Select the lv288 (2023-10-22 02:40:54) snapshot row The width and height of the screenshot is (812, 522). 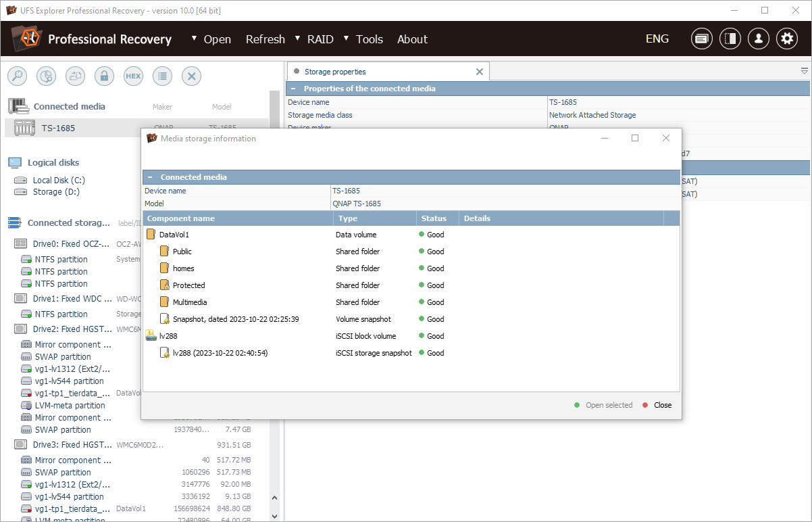[x=411, y=353]
